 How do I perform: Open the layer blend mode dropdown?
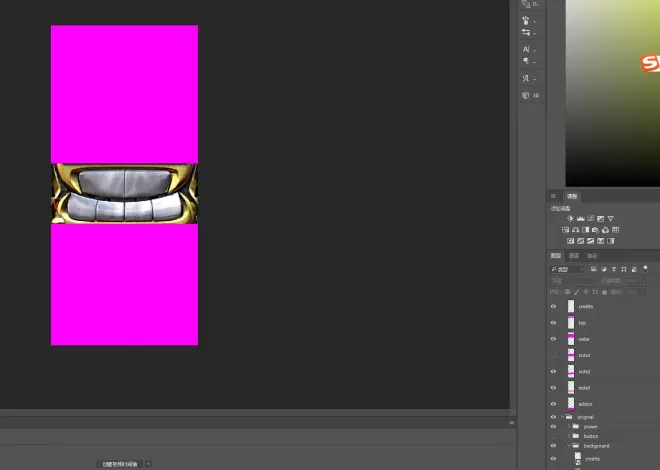point(572,281)
